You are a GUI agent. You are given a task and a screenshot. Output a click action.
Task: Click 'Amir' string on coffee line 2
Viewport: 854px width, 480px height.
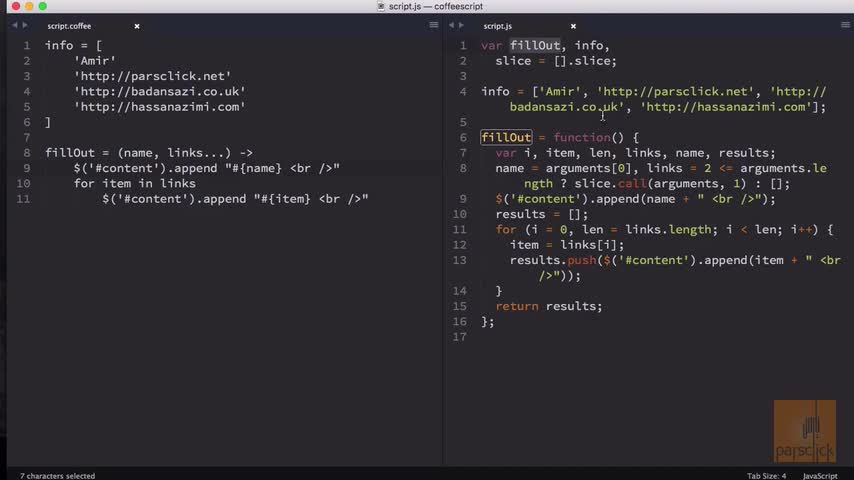tap(95, 61)
